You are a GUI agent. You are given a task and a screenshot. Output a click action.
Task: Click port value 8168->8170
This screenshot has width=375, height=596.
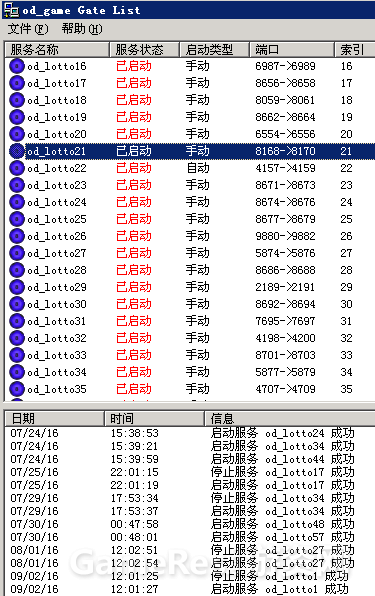point(285,151)
